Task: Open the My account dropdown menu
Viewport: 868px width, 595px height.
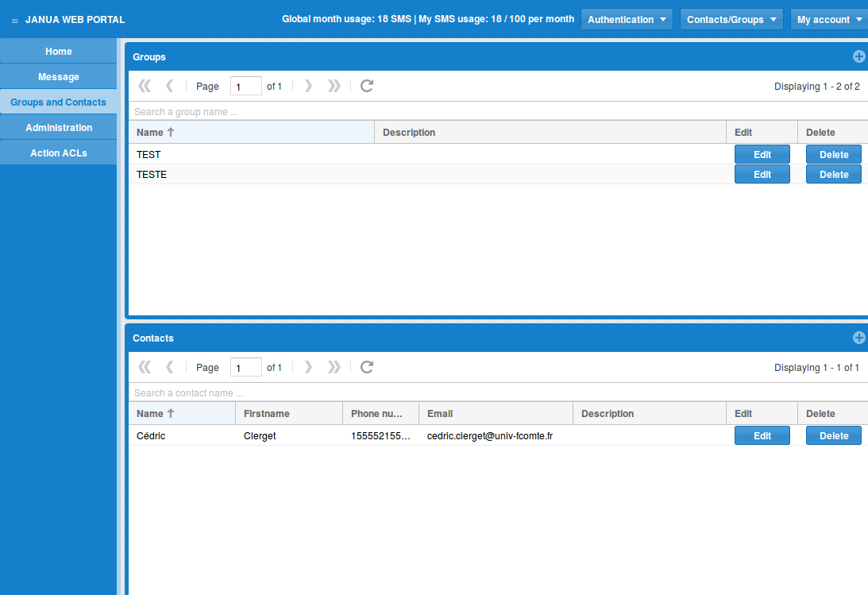Action: click(x=829, y=19)
